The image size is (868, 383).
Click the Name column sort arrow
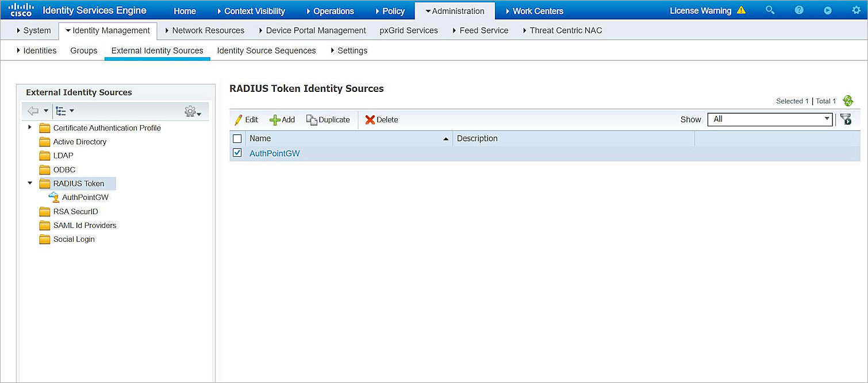[445, 138]
